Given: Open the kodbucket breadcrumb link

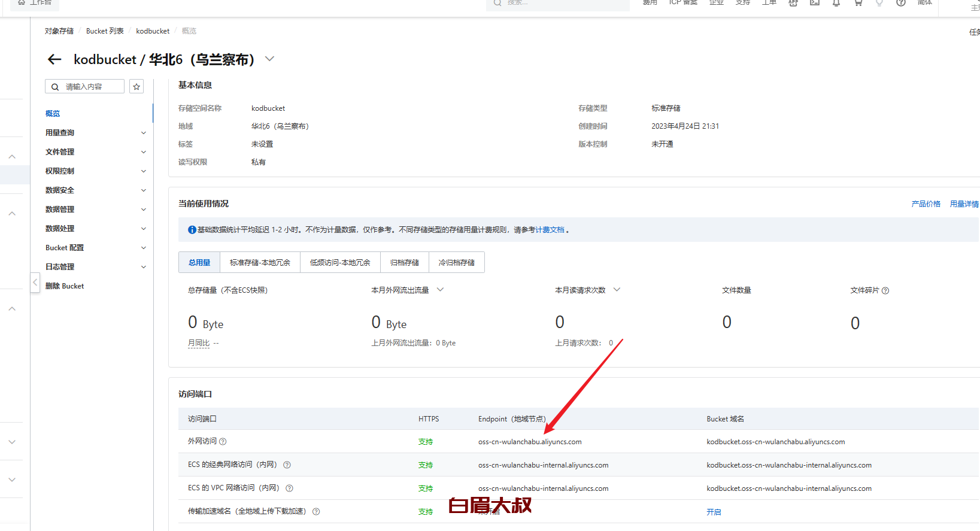Looking at the screenshot, I should click(153, 31).
